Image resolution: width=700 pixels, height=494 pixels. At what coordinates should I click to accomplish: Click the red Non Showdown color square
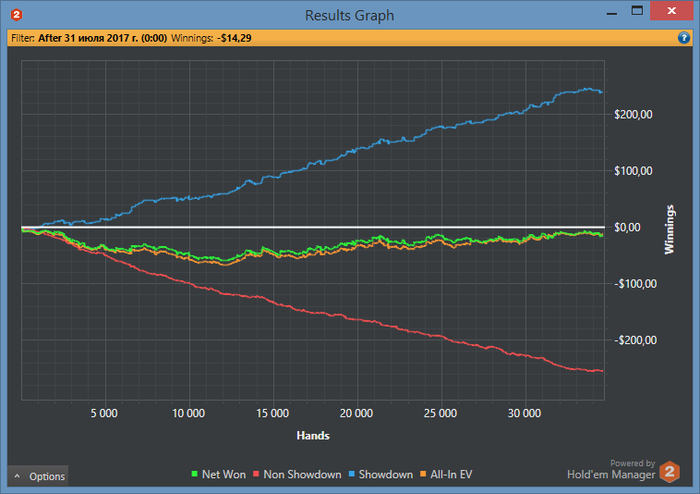(256, 474)
